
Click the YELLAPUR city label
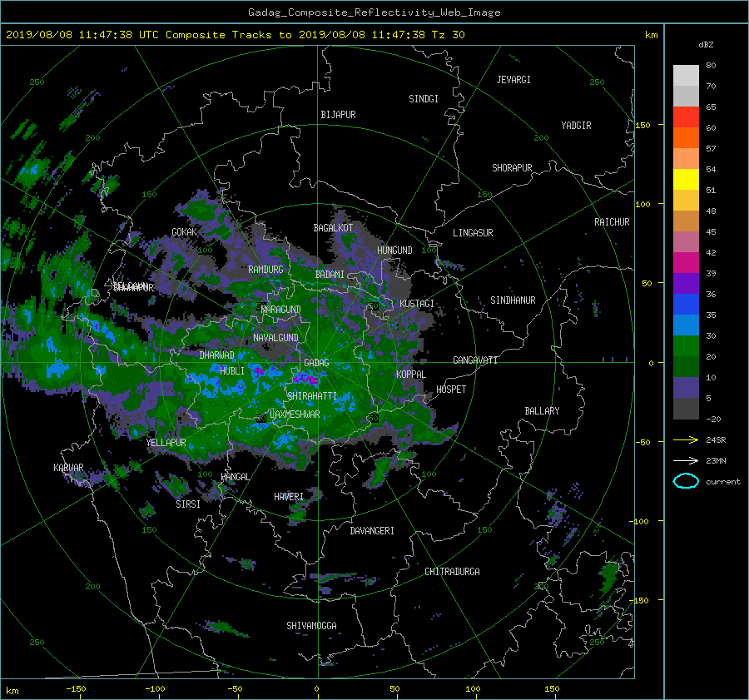pos(166,443)
